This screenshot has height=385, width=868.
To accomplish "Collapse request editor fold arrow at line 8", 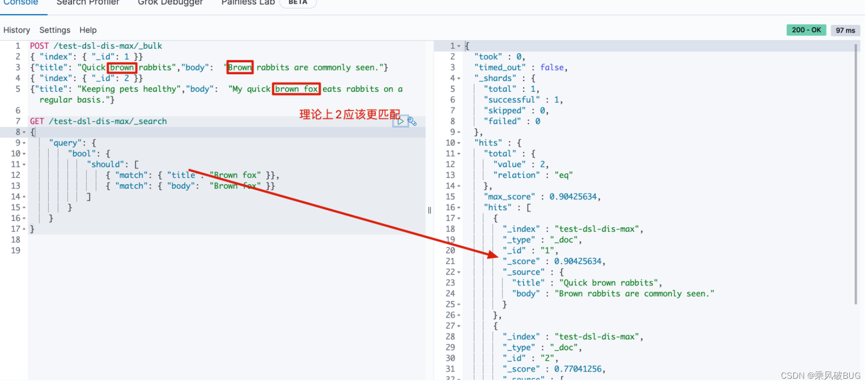I will point(24,132).
